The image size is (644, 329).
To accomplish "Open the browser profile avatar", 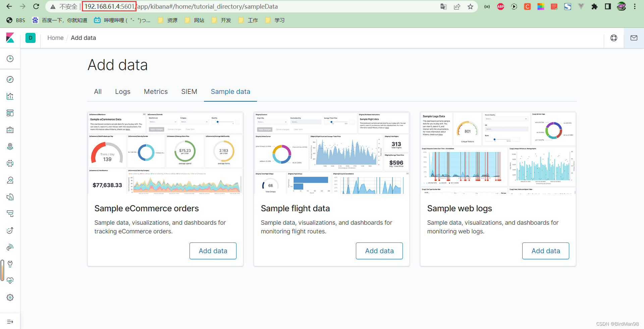I will tap(621, 6).
